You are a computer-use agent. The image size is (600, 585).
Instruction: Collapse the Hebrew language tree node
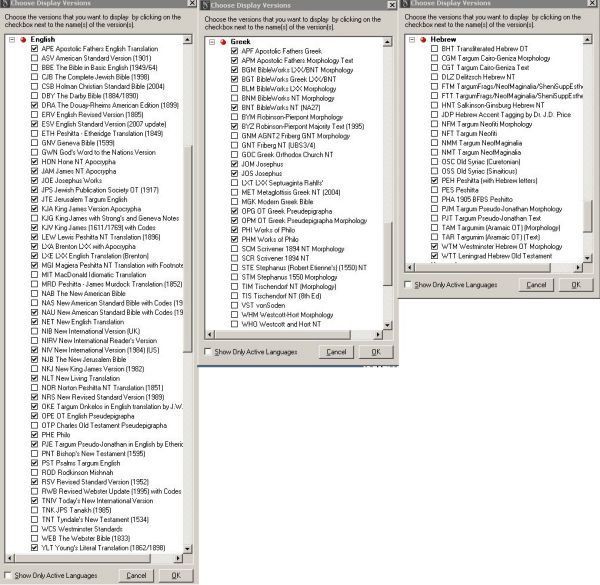412,39
